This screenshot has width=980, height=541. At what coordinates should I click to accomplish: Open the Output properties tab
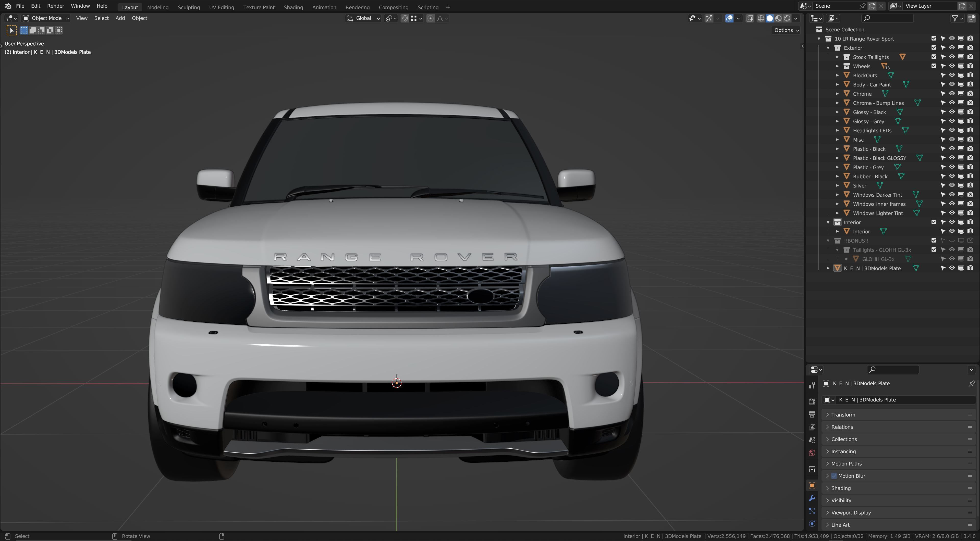(812, 414)
